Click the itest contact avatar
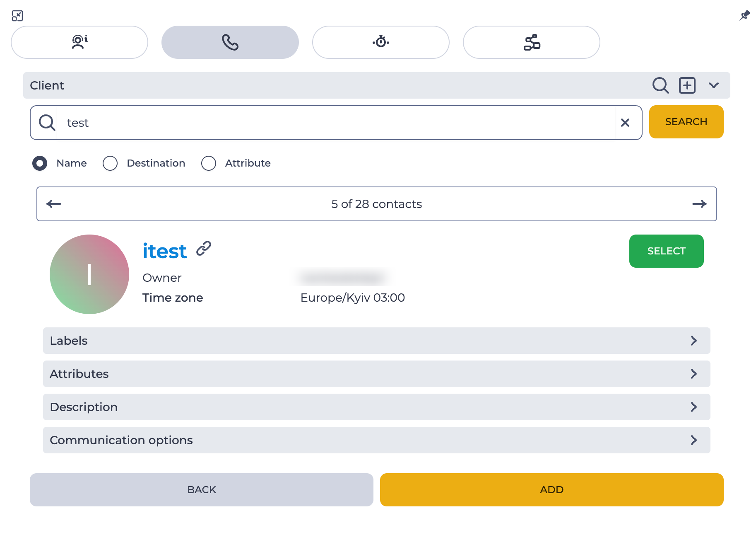The height and width of the screenshot is (547, 756). (89, 274)
